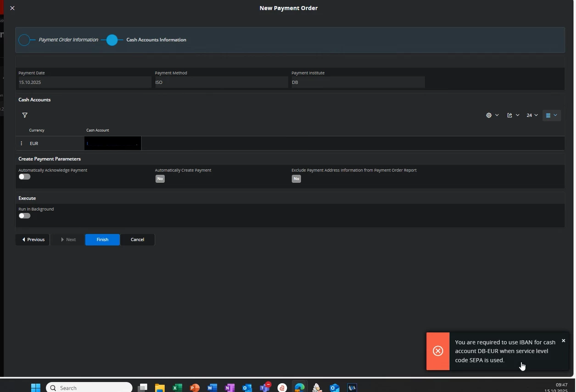Dismiss the IBAN error notification
This screenshot has height=392, width=576.
563,341
